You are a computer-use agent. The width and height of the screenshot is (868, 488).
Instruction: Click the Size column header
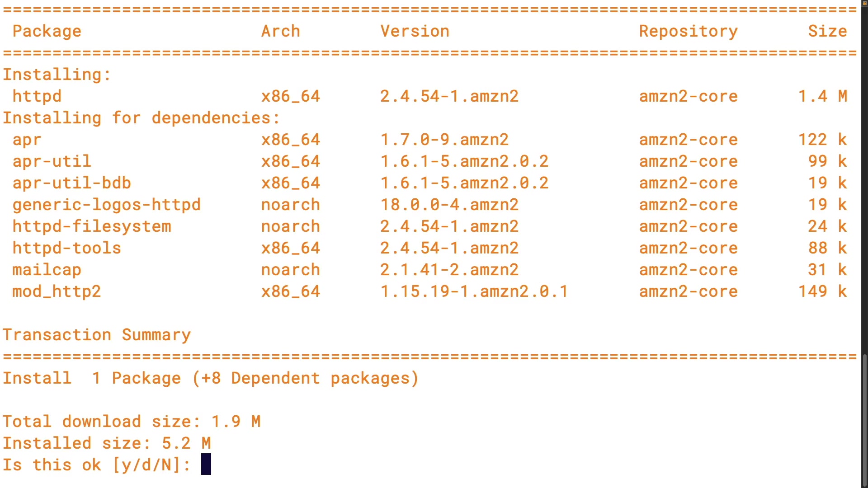[x=827, y=31]
